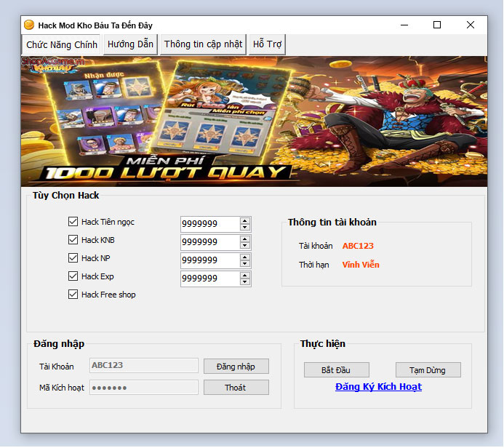Image resolution: width=504 pixels, height=448 pixels.
Task: Click the Tài Khoản login field
Action: pos(144,366)
